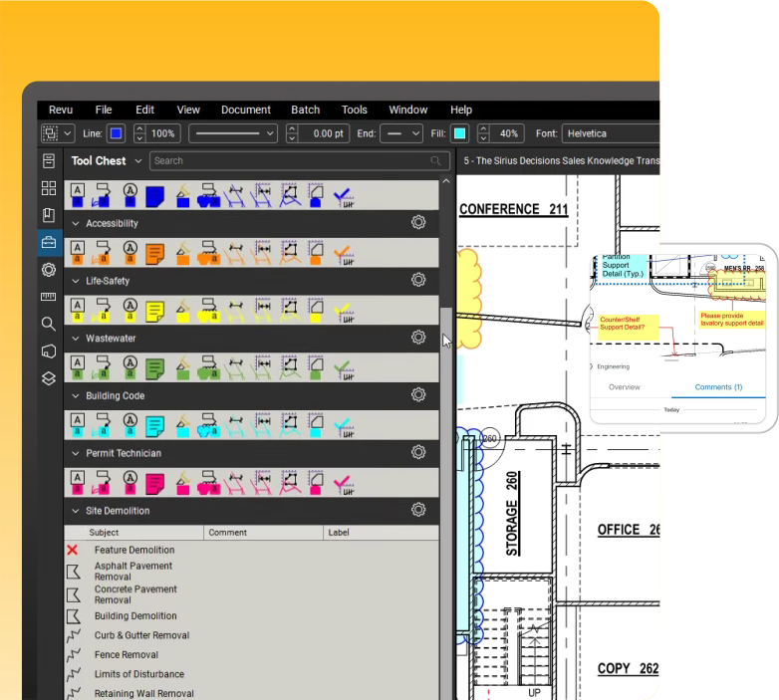
Task: Open the Spaces panel icon
Action: (x=49, y=350)
